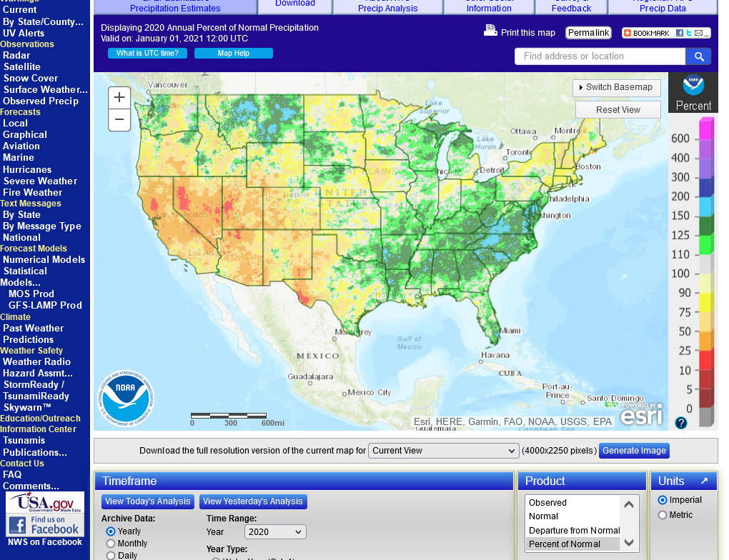
Task: Open the Precipitation Estimates tab
Action: coord(175,7)
